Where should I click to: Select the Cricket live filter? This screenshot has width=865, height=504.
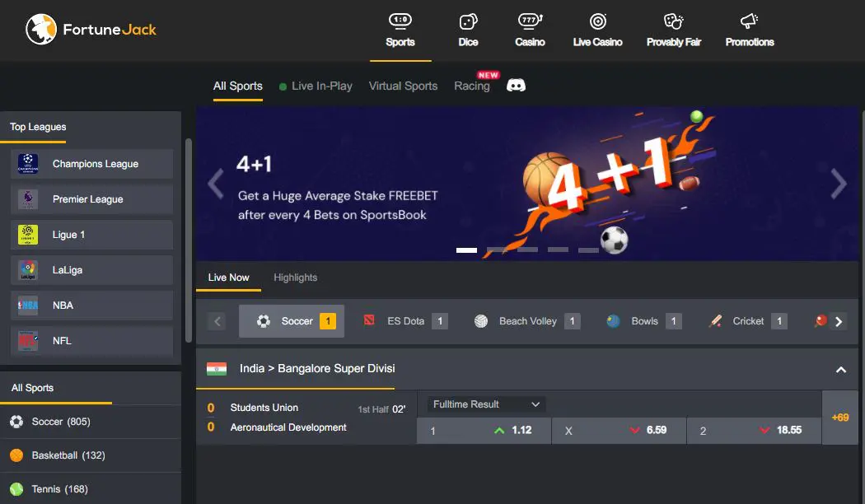(748, 321)
